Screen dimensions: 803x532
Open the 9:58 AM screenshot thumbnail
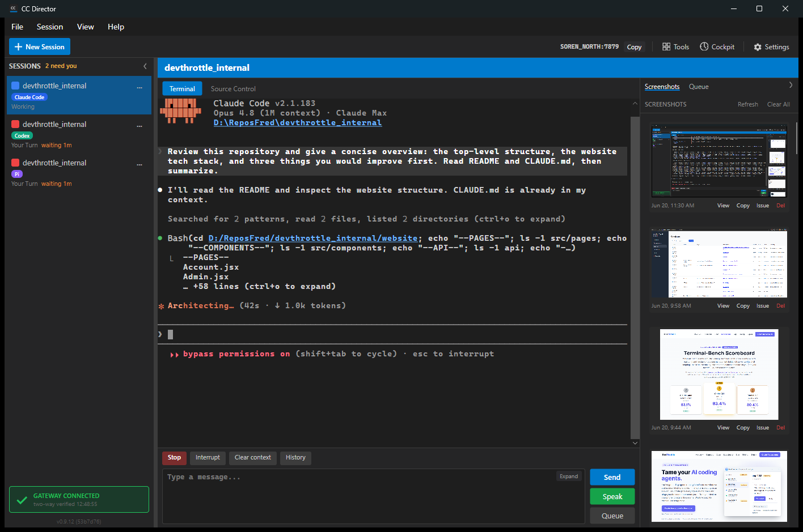[x=719, y=263]
